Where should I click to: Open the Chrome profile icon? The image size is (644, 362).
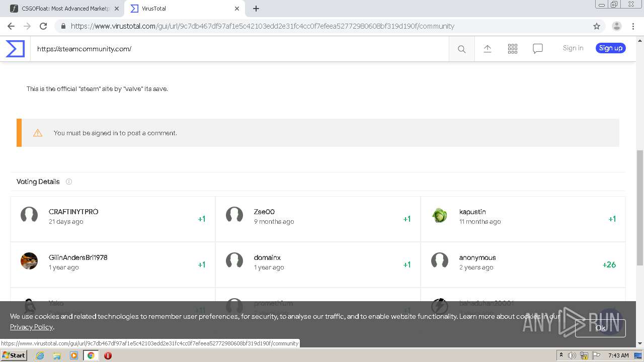coord(617,26)
